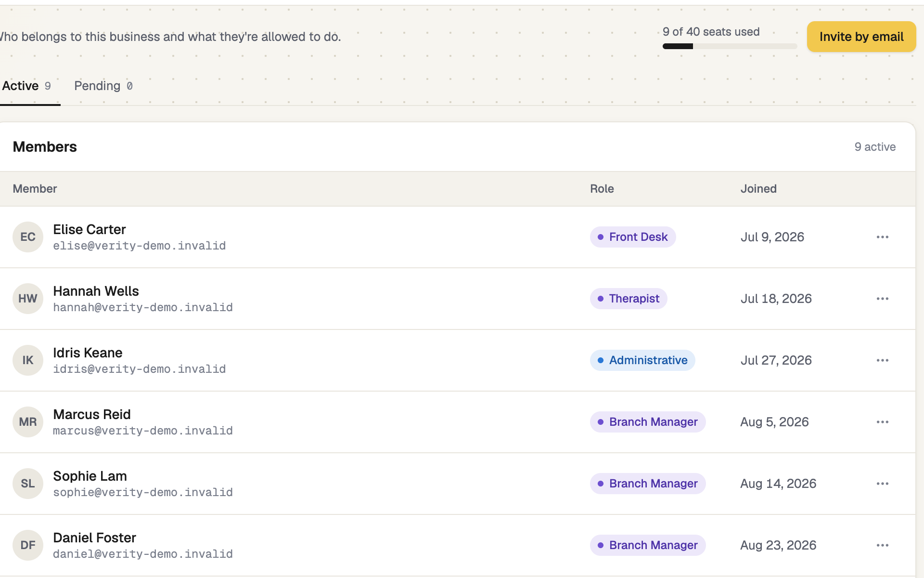Open more options for Hannah Wells
Screen dimensions: 924x578
click(882, 299)
